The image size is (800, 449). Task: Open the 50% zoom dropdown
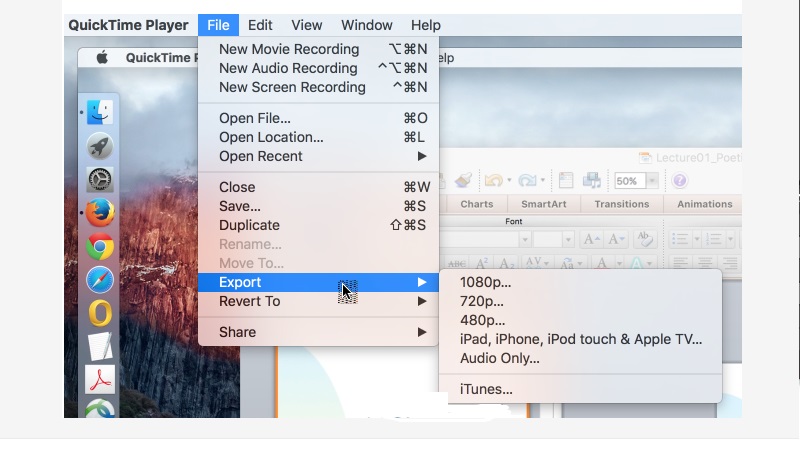tap(652, 181)
